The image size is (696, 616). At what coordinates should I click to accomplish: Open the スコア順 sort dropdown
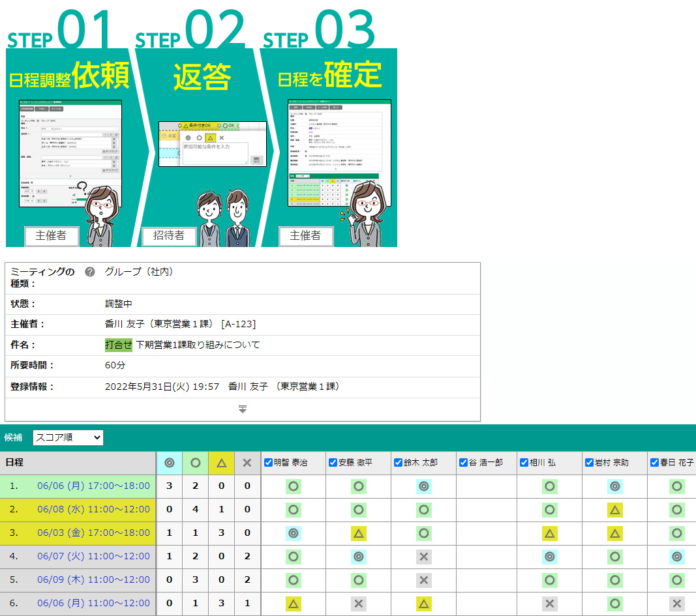click(x=68, y=437)
